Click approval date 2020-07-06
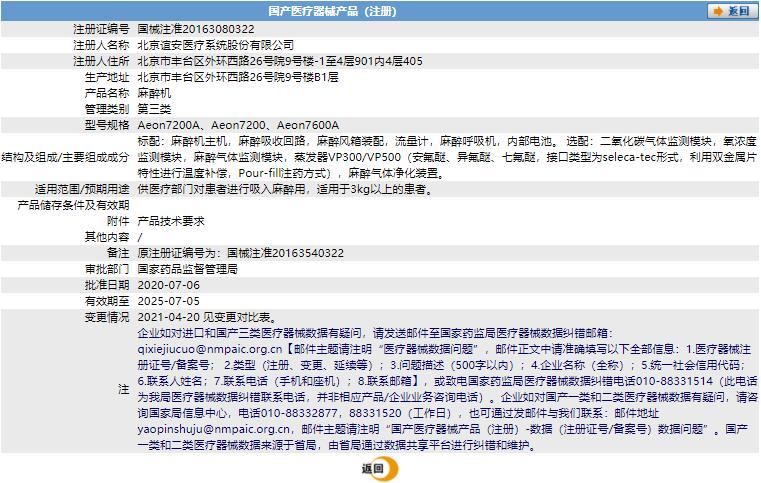 [x=169, y=285]
